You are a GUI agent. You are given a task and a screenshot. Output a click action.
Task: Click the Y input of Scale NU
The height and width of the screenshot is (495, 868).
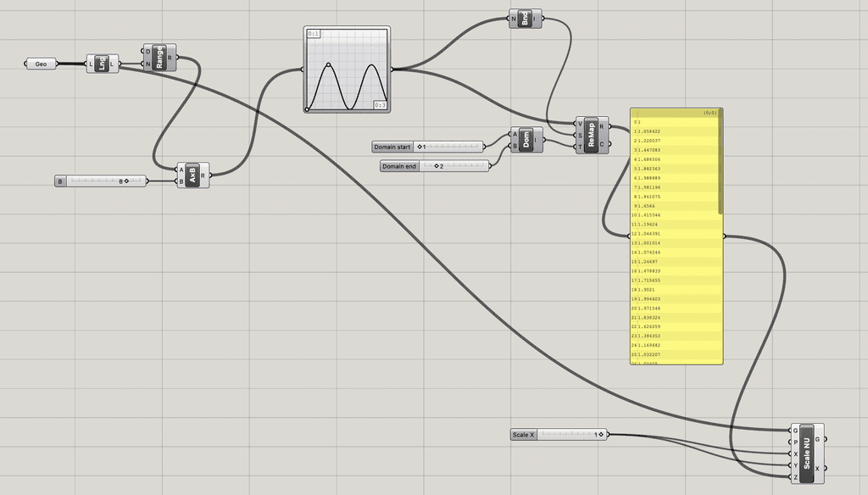795,465
